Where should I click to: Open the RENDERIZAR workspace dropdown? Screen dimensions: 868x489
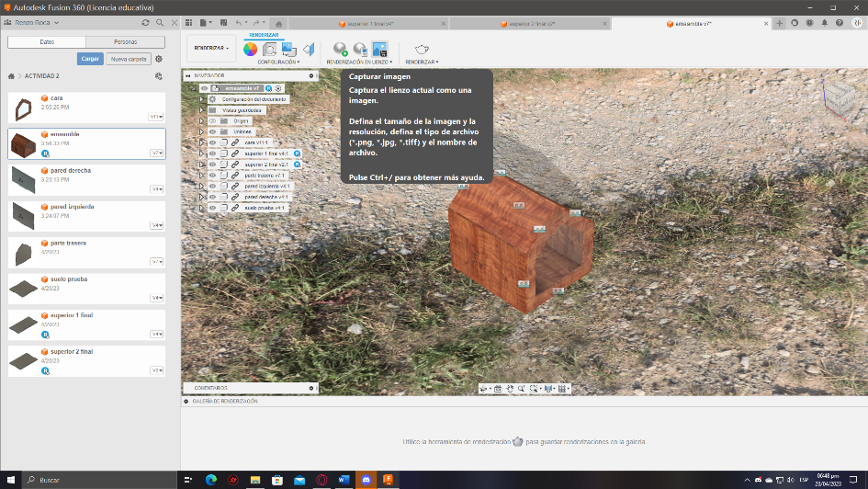tap(211, 48)
